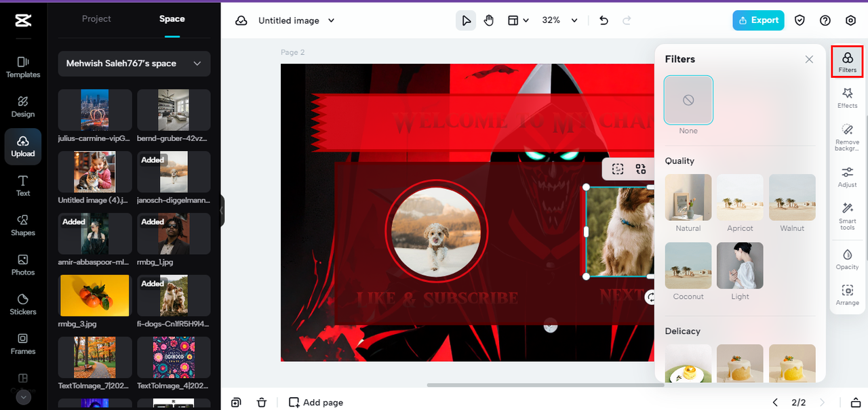Screen dimensions: 868x410
Task: Expand Mehwish Saleh767's space dropdown
Action: [x=134, y=64]
